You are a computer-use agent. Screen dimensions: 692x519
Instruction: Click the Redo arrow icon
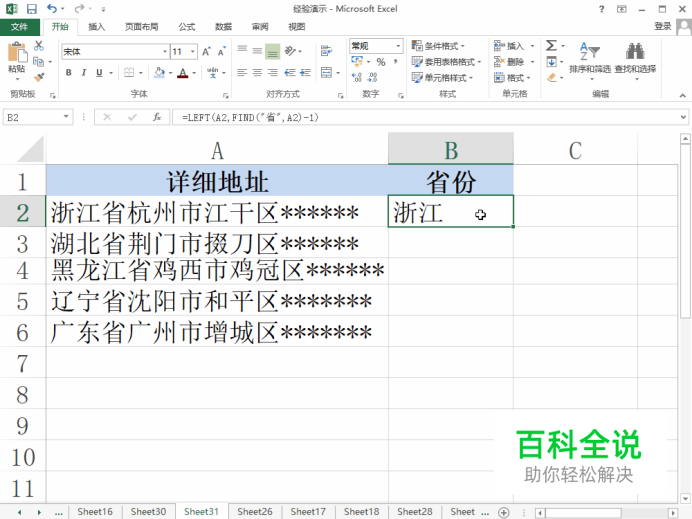tap(79, 8)
